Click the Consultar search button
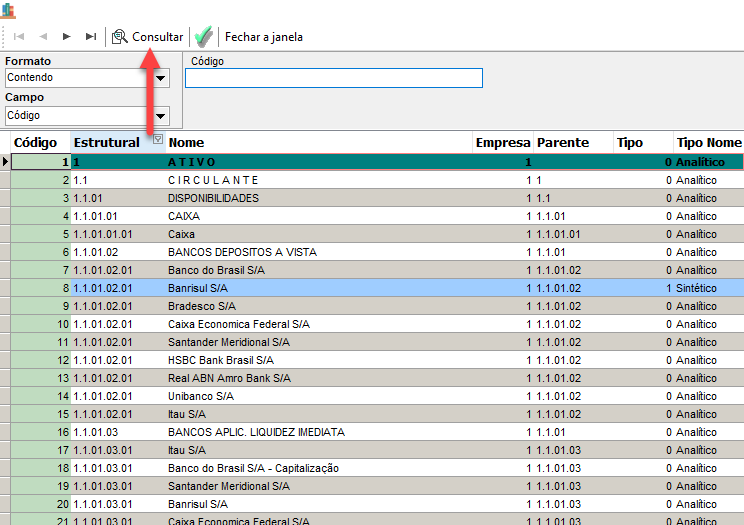The width and height of the screenshot is (744, 525). (148, 37)
